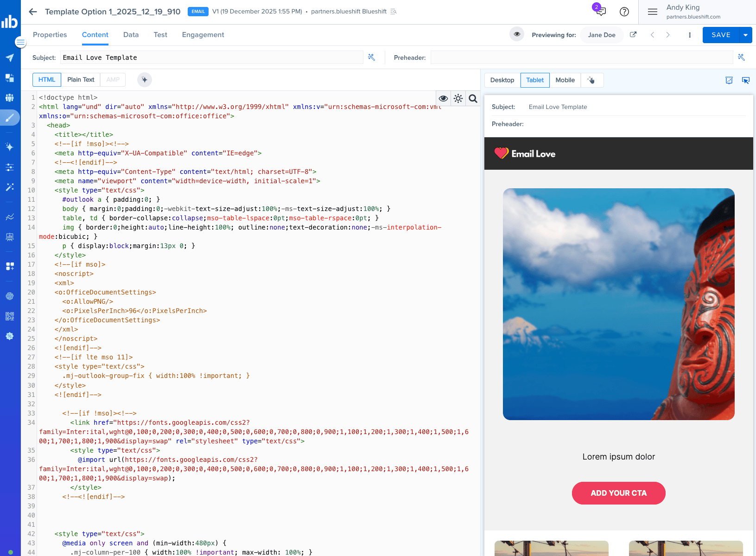Screen dimensions: 756x556
Task: Open the sliders settings icon in sidebar
Action: click(10, 167)
